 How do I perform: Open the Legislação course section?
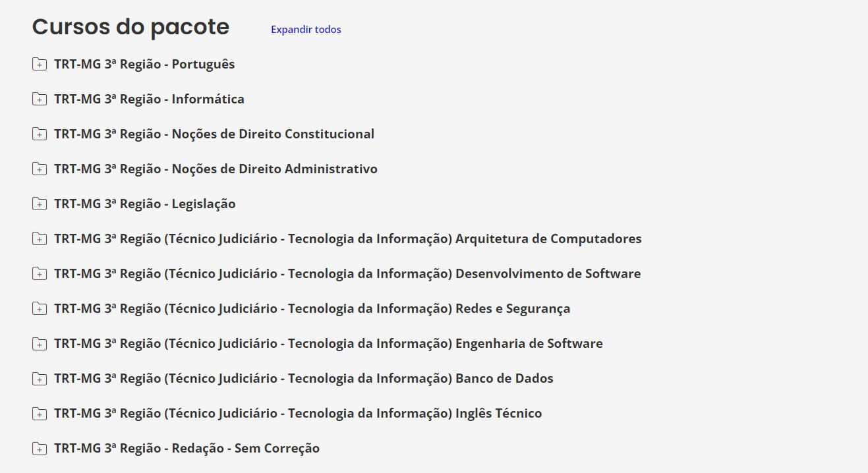[x=144, y=204]
